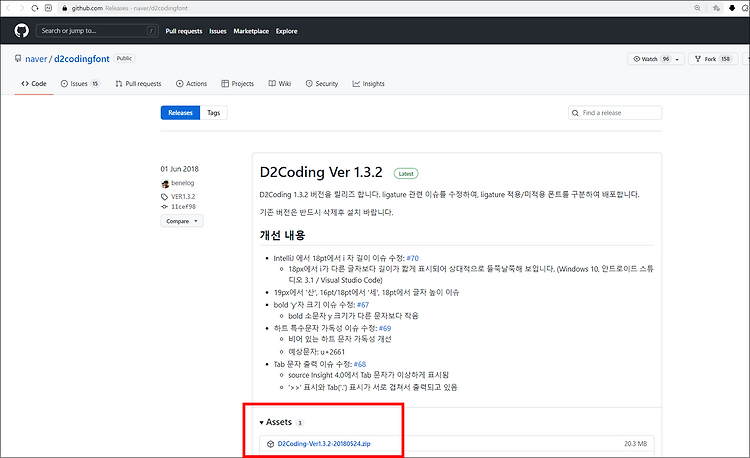Open the D2Coding Ver 1.3.2 release title
The width and height of the screenshot is (750, 458).
(321, 172)
